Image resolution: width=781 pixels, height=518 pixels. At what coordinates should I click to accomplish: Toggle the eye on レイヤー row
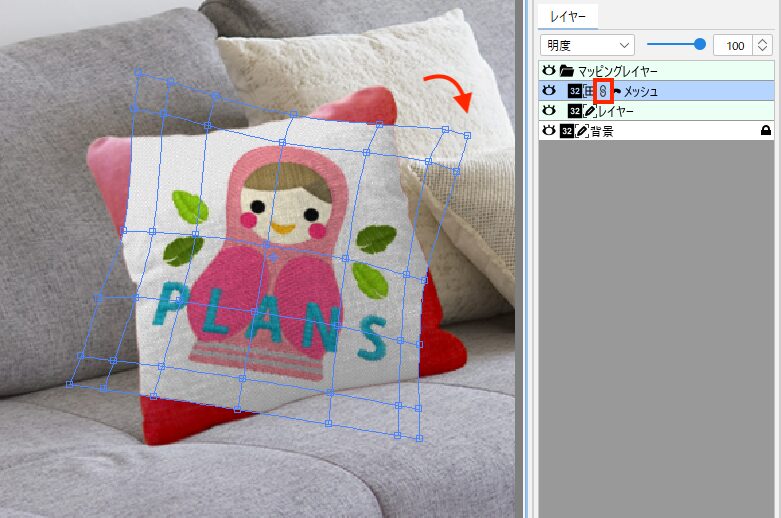click(x=548, y=111)
